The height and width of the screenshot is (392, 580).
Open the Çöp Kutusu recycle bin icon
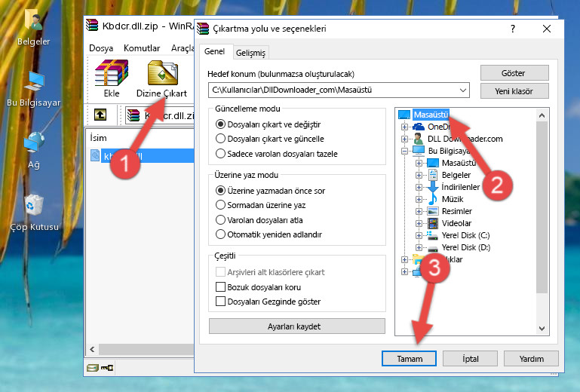pos(34,204)
